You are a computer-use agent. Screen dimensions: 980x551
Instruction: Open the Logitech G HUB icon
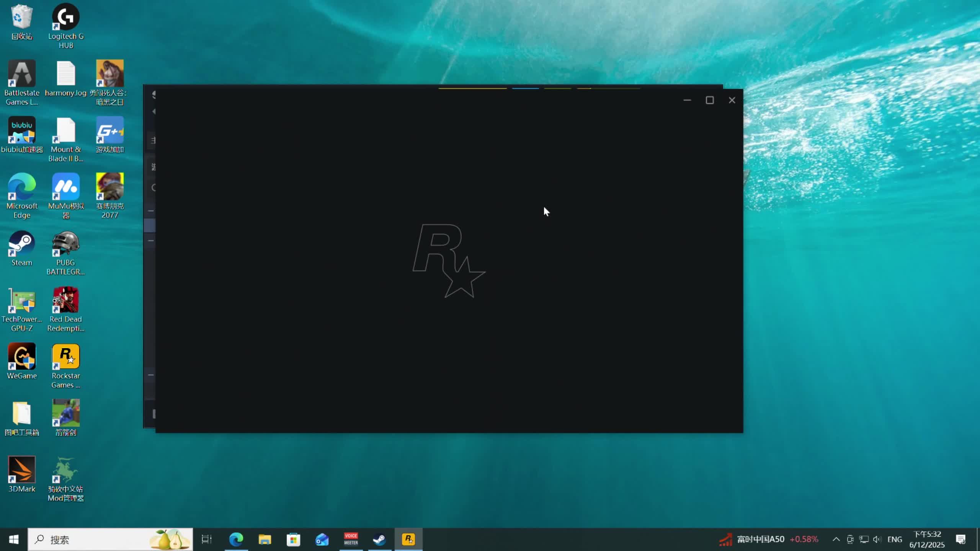click(66, 25)
